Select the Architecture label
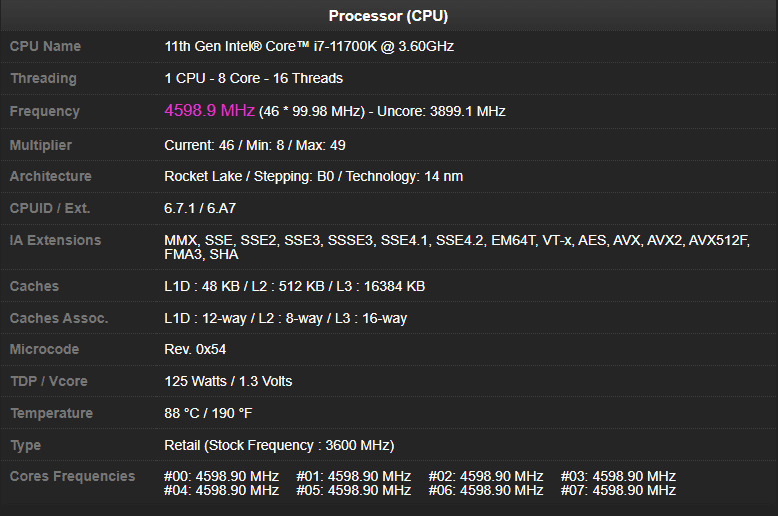Screen dimensions: 778x516 pyautogui.click(x=51, y=176)
